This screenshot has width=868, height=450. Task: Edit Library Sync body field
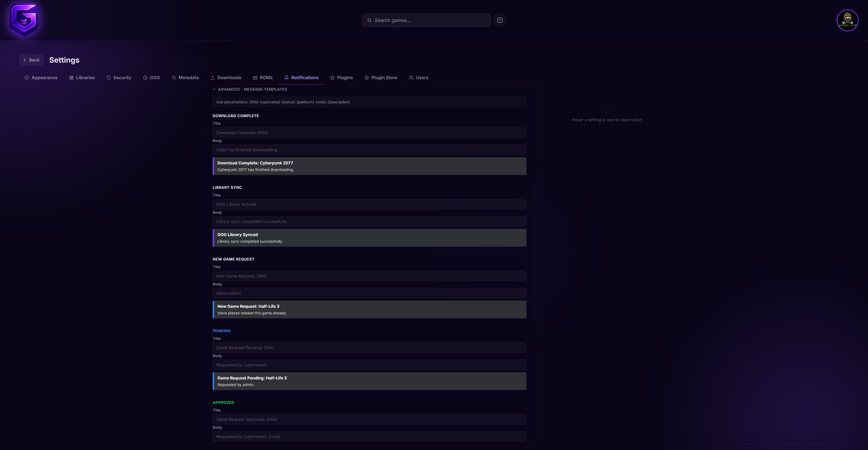[x=369, y=221]
